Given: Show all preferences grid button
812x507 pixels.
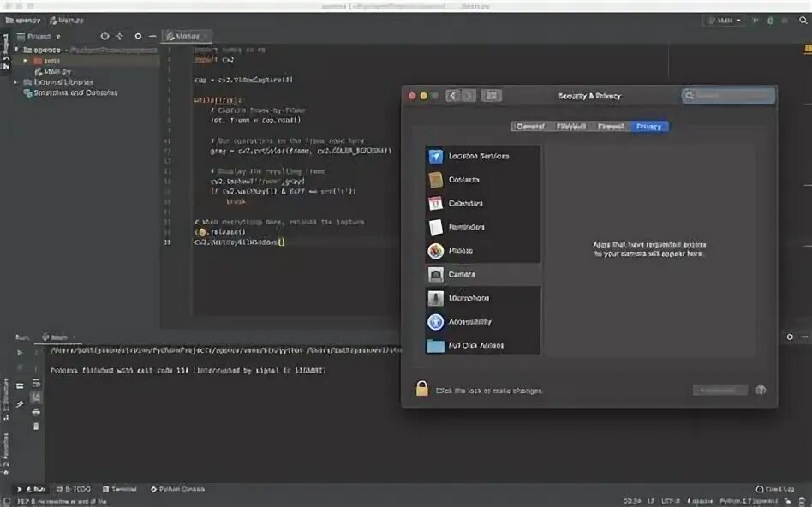Looking at the screenshot, I should [491, 96].
